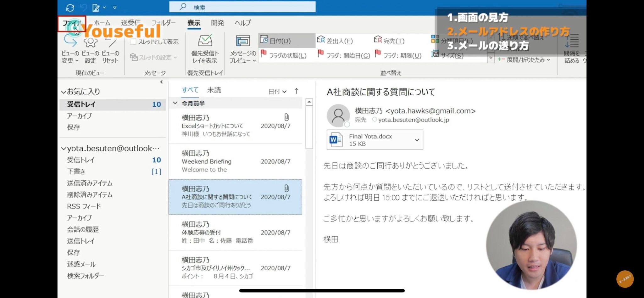Click the Send/Receive sync icon in title bar
The height and width of the screenshot is (298, 644).
[x=70, y=8]
